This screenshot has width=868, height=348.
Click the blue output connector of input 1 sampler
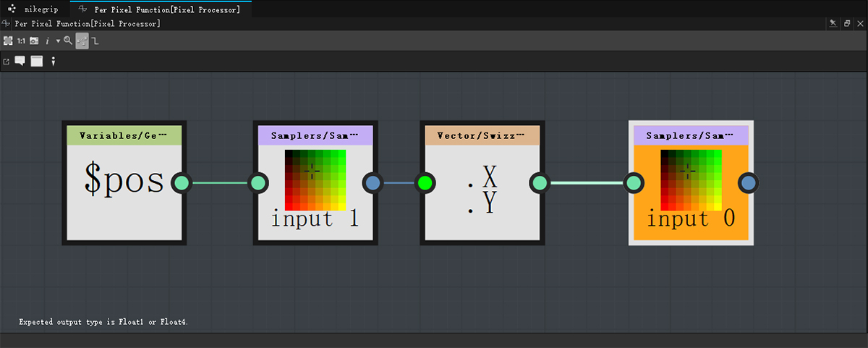(373, 182)
